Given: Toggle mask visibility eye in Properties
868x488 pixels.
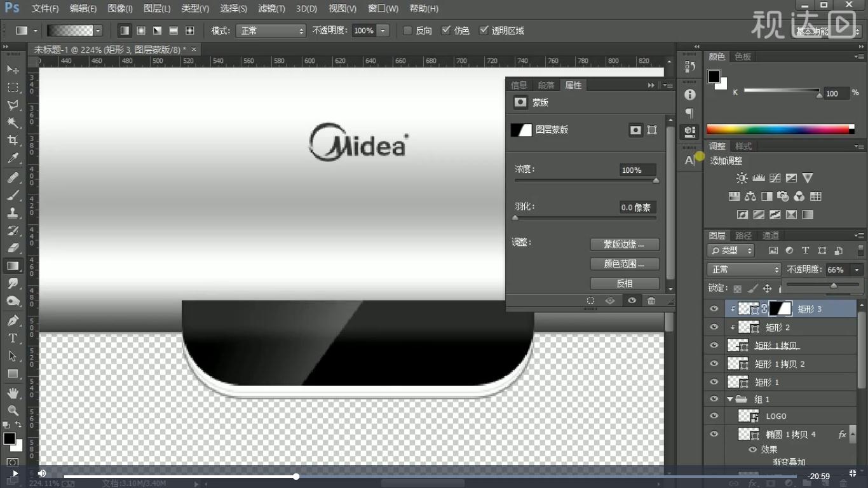Looking at the screenshot, I should point(632,301).
